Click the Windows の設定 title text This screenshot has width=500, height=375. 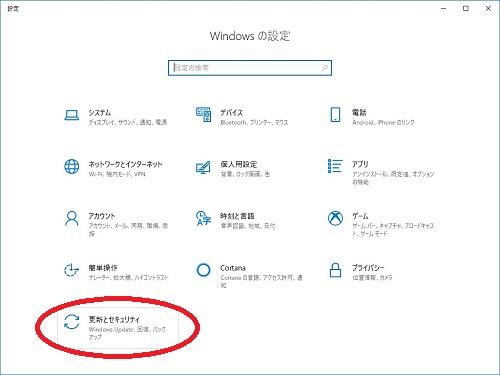250,36
